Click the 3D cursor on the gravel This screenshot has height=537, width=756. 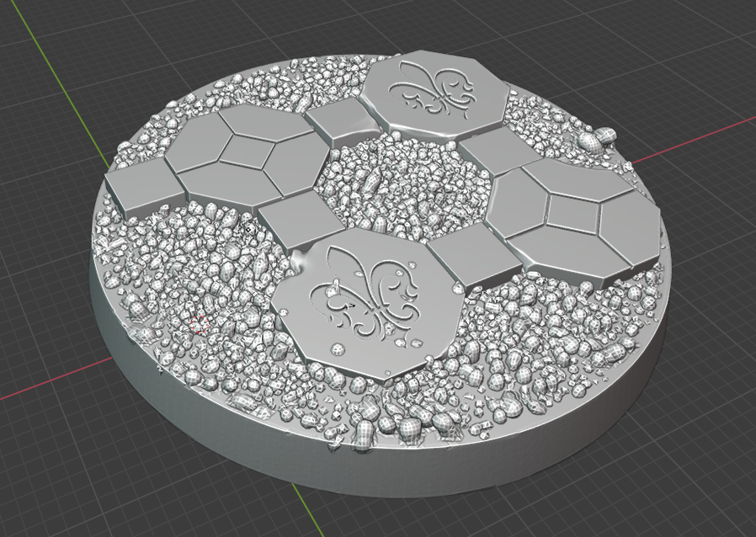[200, 324]
